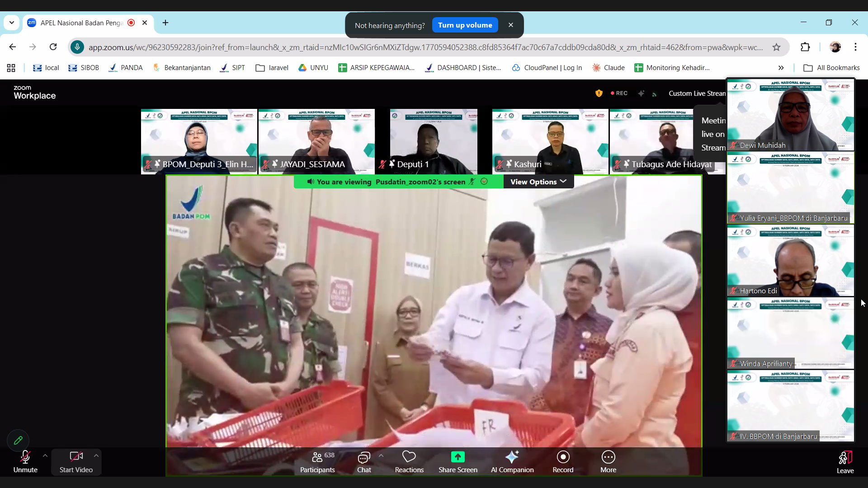Select Dewi Muhidah's video thumbnail
Image resolution: width=868 pixels, height=488 pixels.
[x=790, y=115]
